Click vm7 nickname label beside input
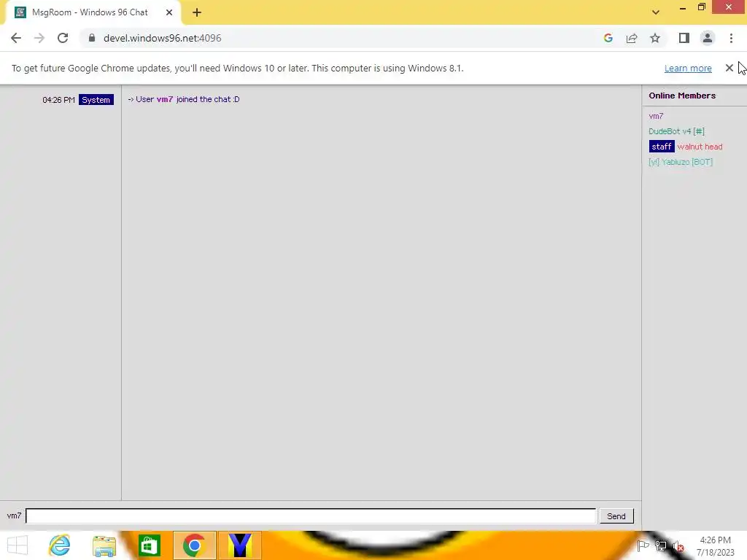Image resolution: width=747 pixels, height=560 pixels. (x=14, y=516)
